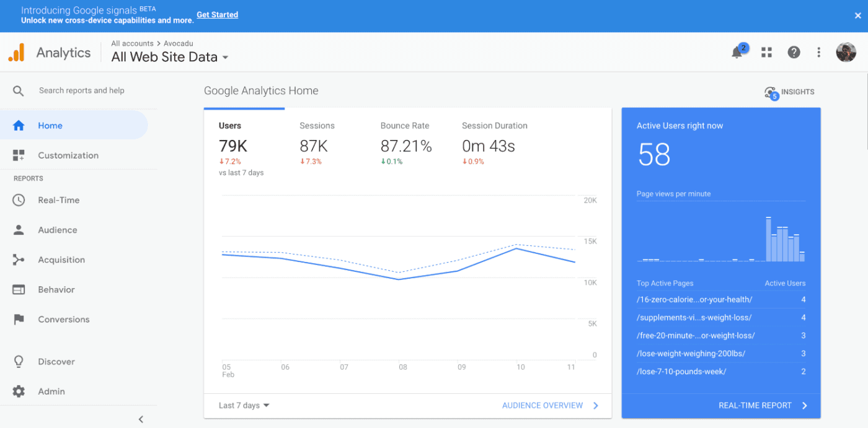The height and width of the screenshot is (428, 868).
Task: Click the notifications bell
Action: [737, 52]
